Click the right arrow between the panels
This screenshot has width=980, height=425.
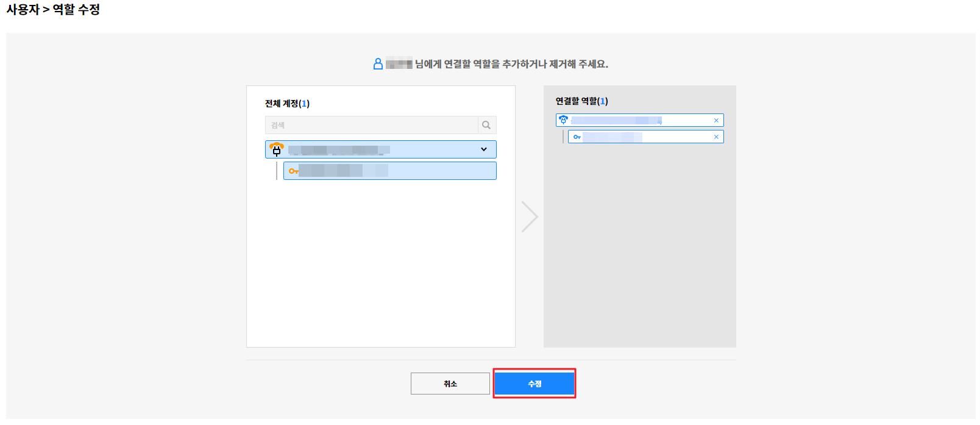(529, 217)
